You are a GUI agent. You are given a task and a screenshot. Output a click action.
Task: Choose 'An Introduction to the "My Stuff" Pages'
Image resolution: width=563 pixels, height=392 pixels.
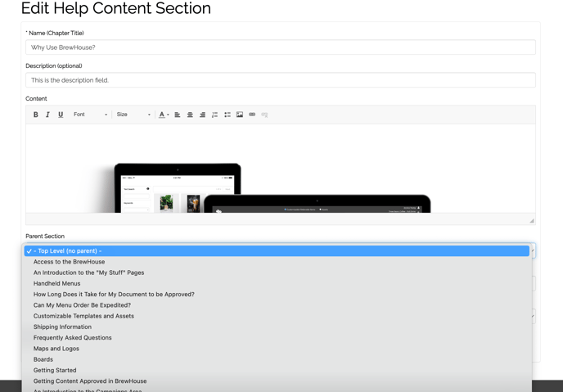coord(277,273)
